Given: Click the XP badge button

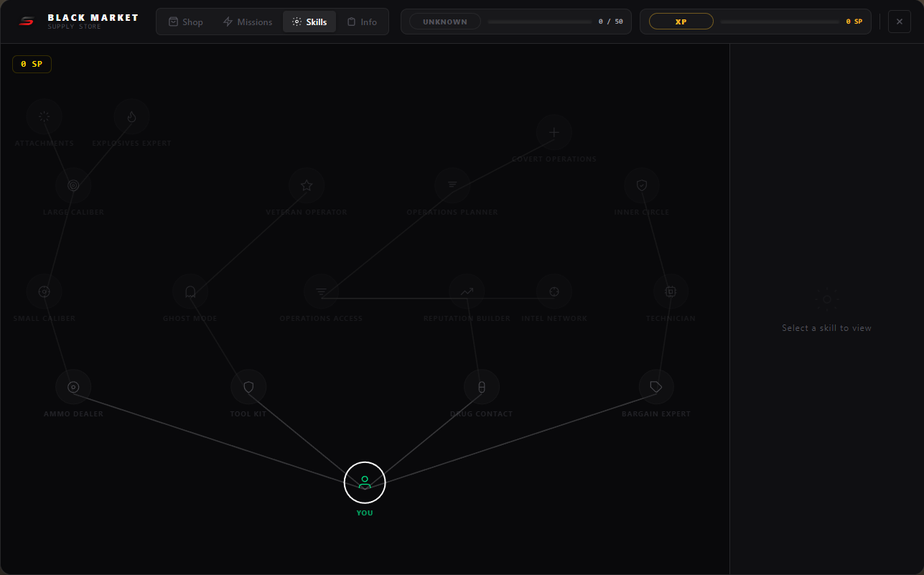Looking at the screenshot, I should point(681,22).
